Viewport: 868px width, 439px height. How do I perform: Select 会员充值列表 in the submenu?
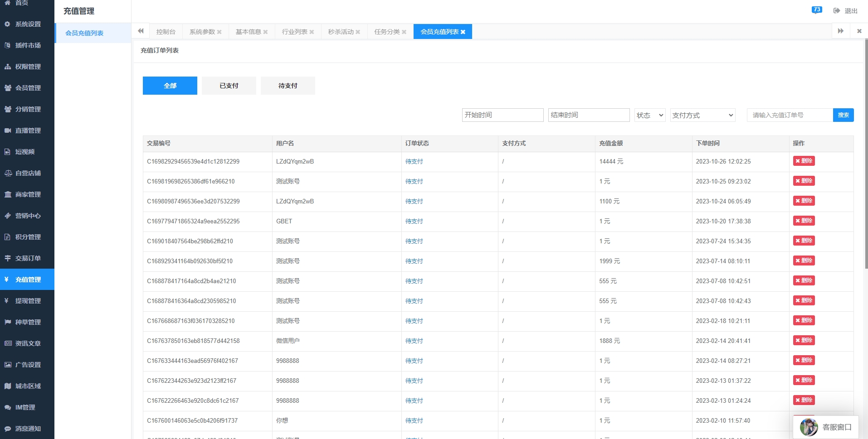tap(84, 33)
